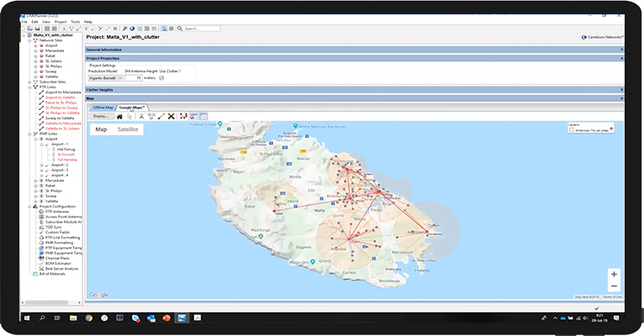This screenshot has width=644, height=336.
Task: Open Chrome from the Windows taskbar
Action: click(x=89, y=318)
